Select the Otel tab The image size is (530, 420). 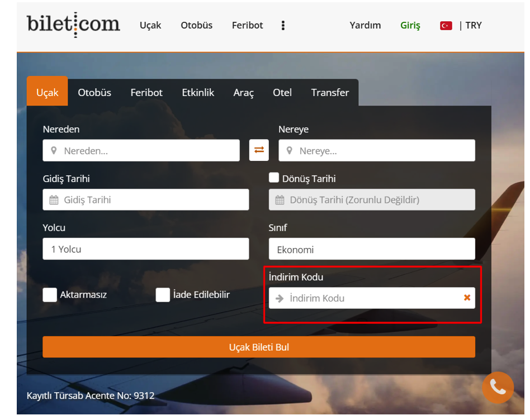[x=282, y=93]
